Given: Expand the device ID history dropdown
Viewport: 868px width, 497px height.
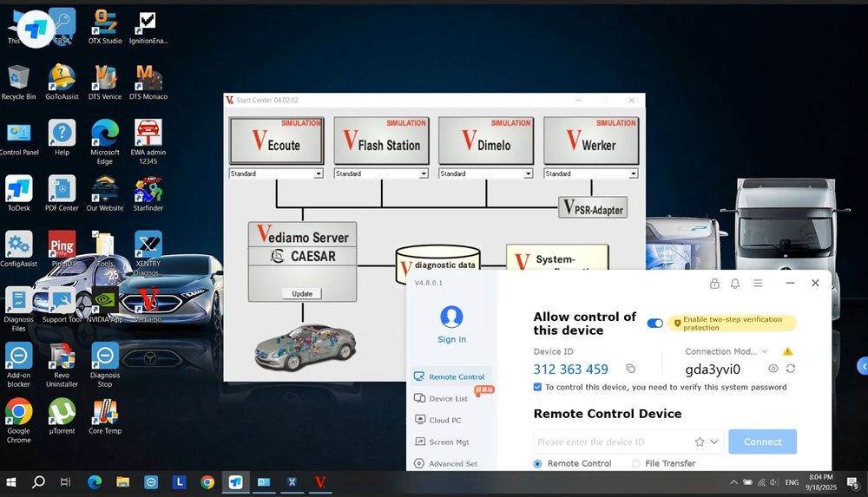Looking at the screenshot, I should (714, 441).
